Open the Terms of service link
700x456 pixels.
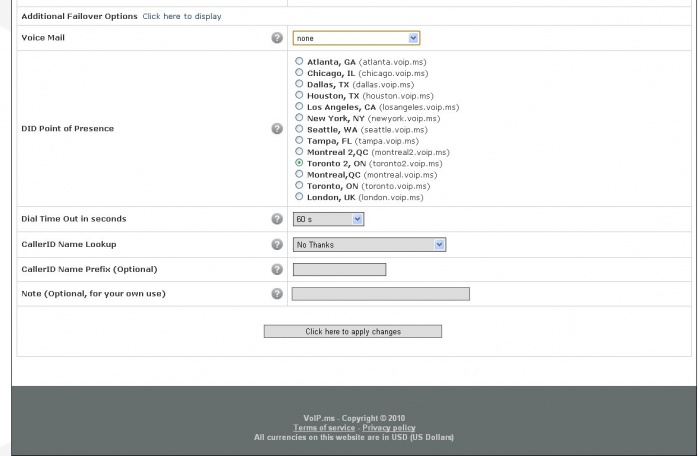tap(324, 428)
